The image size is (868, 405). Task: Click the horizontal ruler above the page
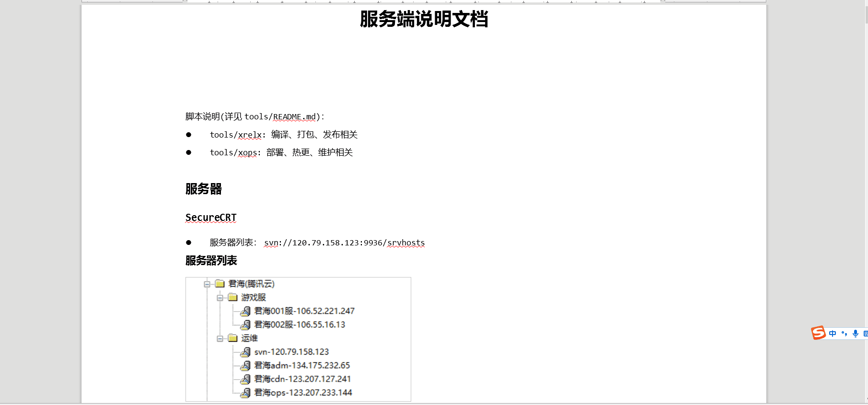pyautogui.click(x=424, y=1)
